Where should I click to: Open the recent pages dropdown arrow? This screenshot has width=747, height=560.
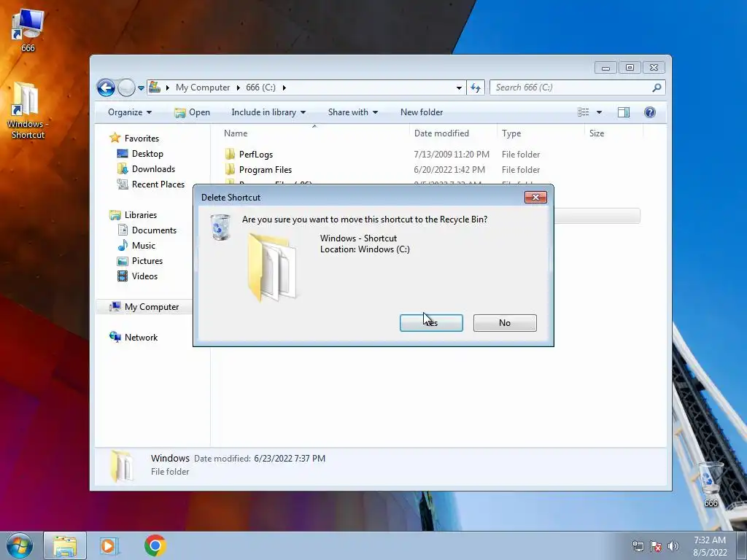point(141,88)
